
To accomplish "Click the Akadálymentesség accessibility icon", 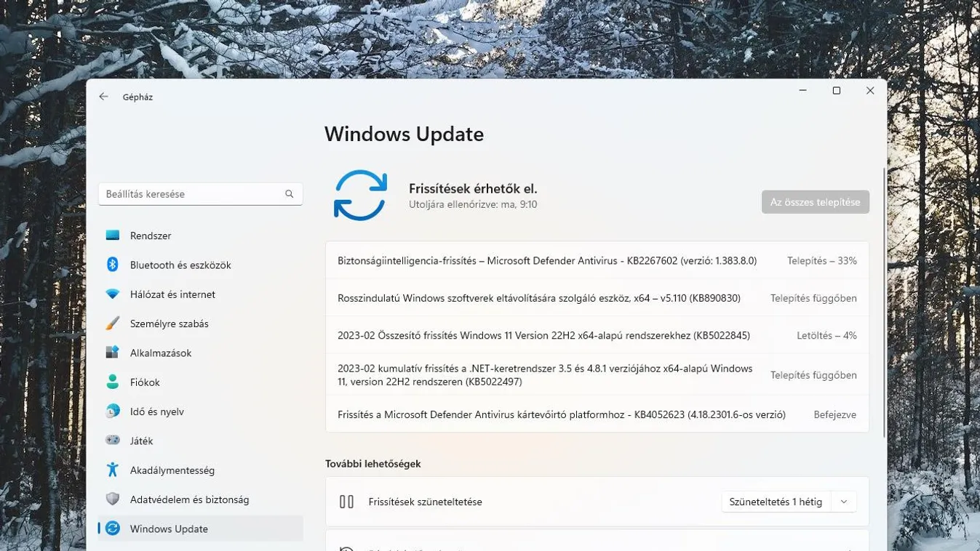I will 112,470.
